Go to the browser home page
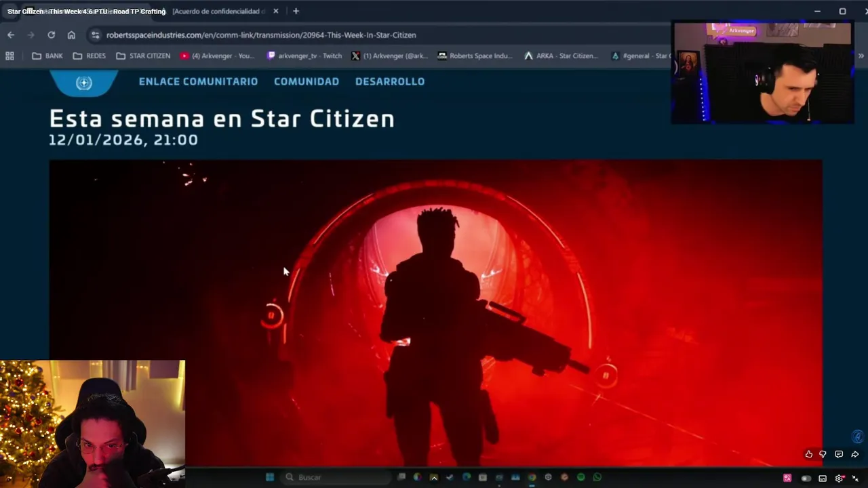868x488 pixels. click(x=71, y=35)
